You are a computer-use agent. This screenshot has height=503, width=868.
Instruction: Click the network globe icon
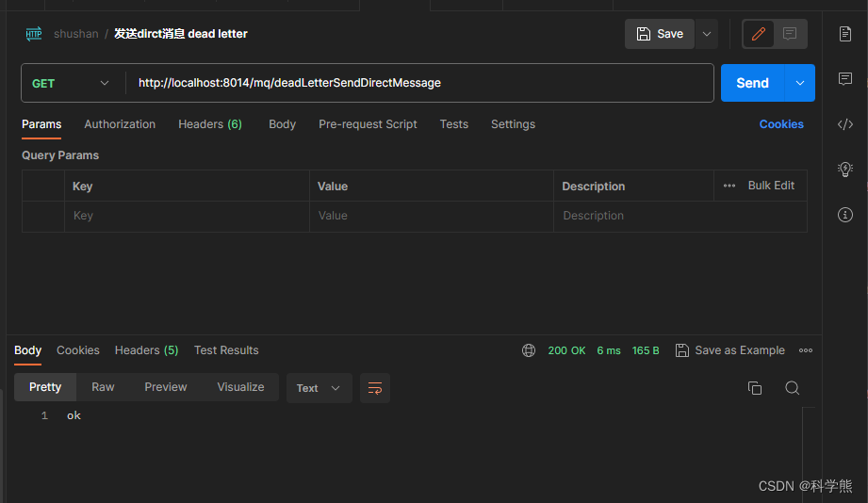(x=529, y=350)
